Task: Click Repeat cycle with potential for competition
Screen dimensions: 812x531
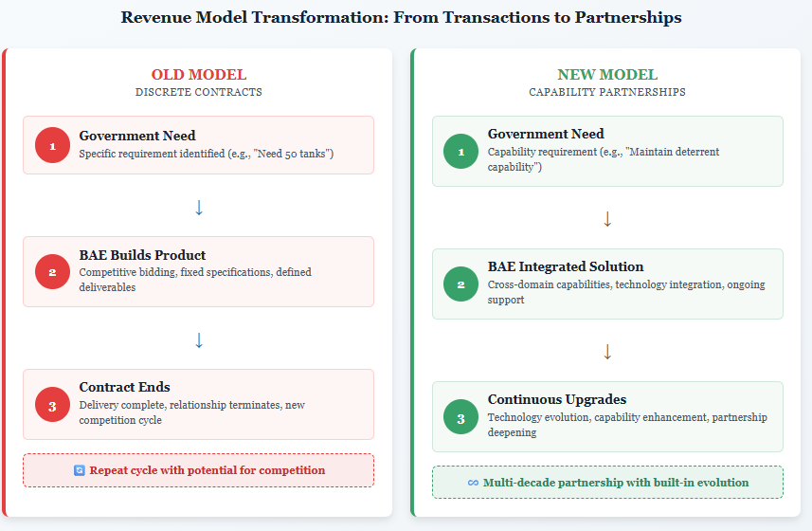Action: [208, 470]
